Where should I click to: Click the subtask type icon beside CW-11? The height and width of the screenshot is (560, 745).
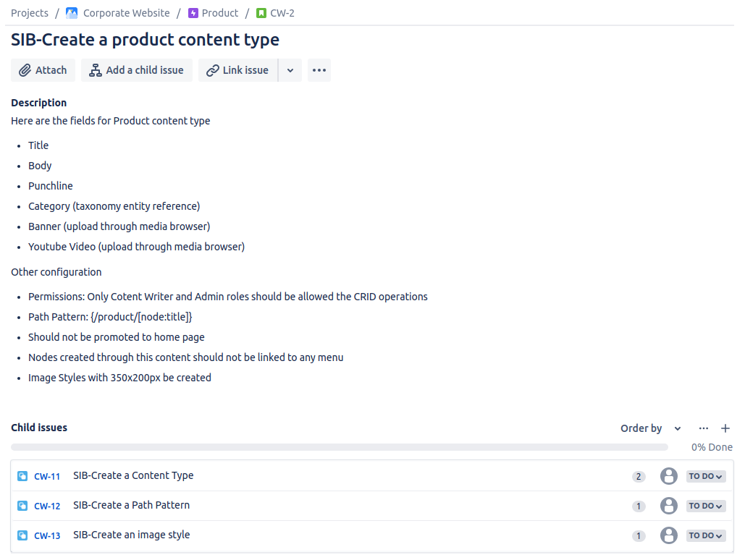pos(22,476)
